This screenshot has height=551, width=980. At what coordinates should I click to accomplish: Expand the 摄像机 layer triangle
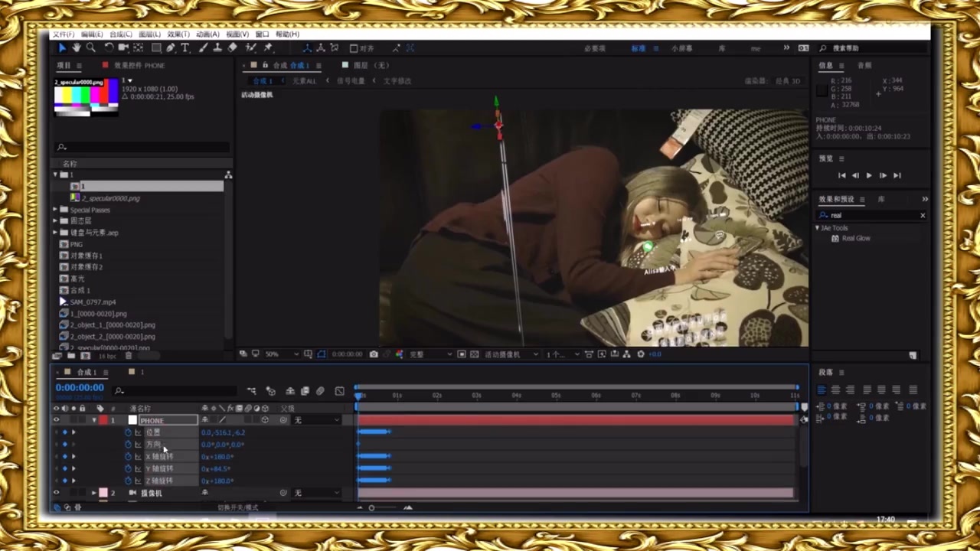(x=94, y=493)
